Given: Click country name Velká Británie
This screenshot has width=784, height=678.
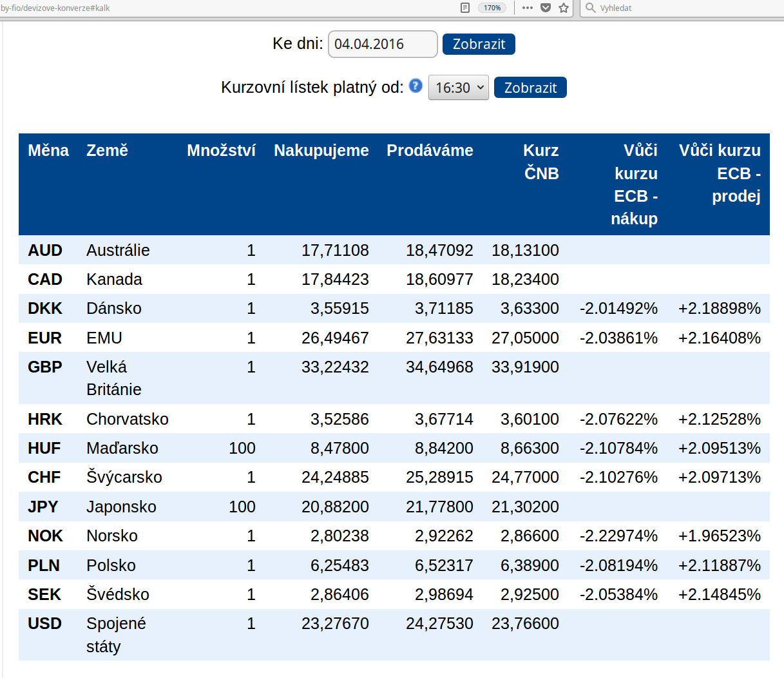Looking at the screenshot, I should click(114, 378).
